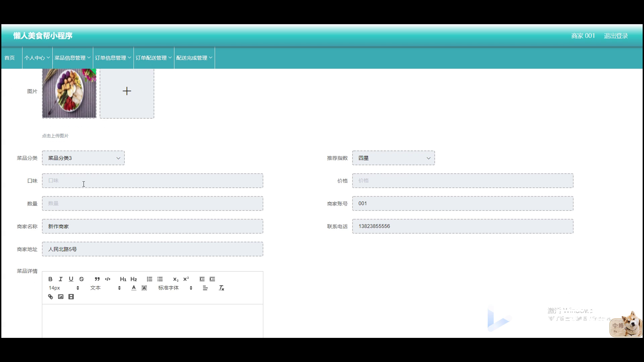The width and height of the screenshot is (644, 362).
Task: Apply superscript formatting
Action: pyautogui.click(x=186, y=279)
